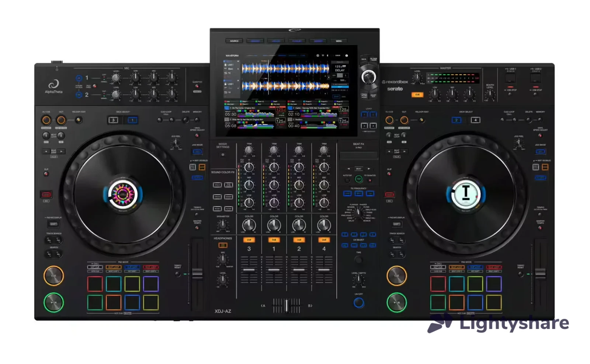Select deck 2 on right deck select
The image size is (590, 364).
pyautogui.click(x=456, y=120)
